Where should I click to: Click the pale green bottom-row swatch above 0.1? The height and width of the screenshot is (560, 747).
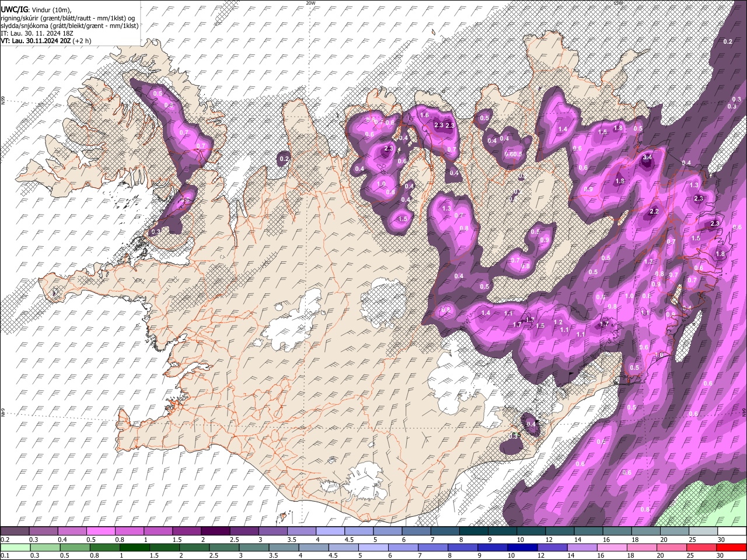[x=15, y=547]
